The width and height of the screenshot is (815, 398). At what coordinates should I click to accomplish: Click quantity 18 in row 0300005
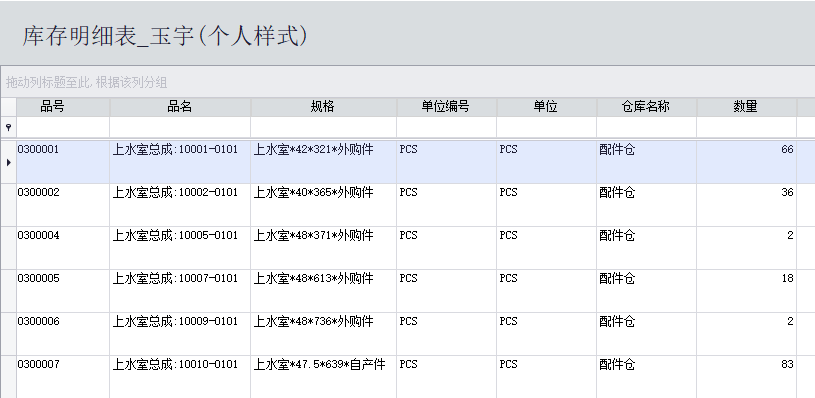(746, 291)
